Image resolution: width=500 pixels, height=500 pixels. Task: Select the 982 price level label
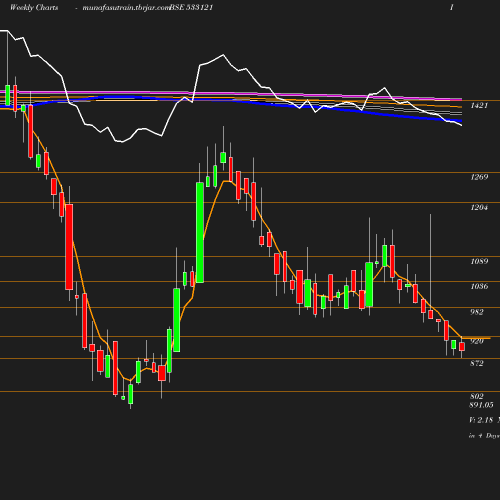pyautogui.click(x=477, y=312)
